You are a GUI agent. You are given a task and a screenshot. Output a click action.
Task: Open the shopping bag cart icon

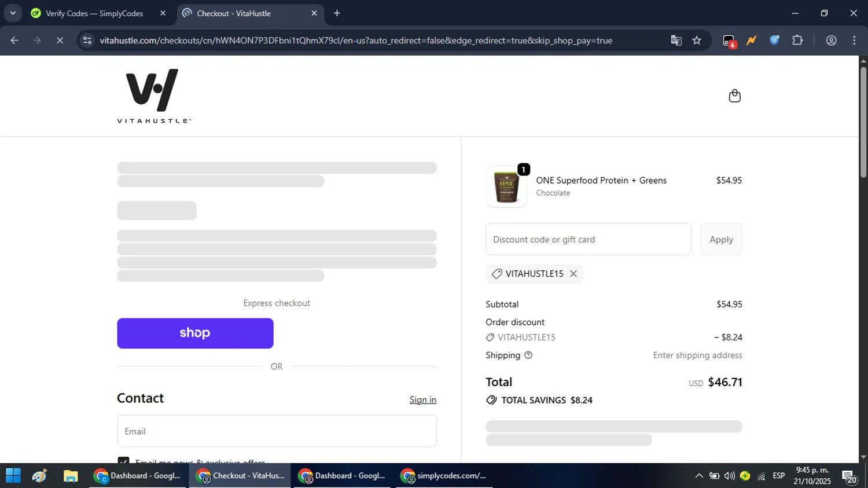coord(734,96)
